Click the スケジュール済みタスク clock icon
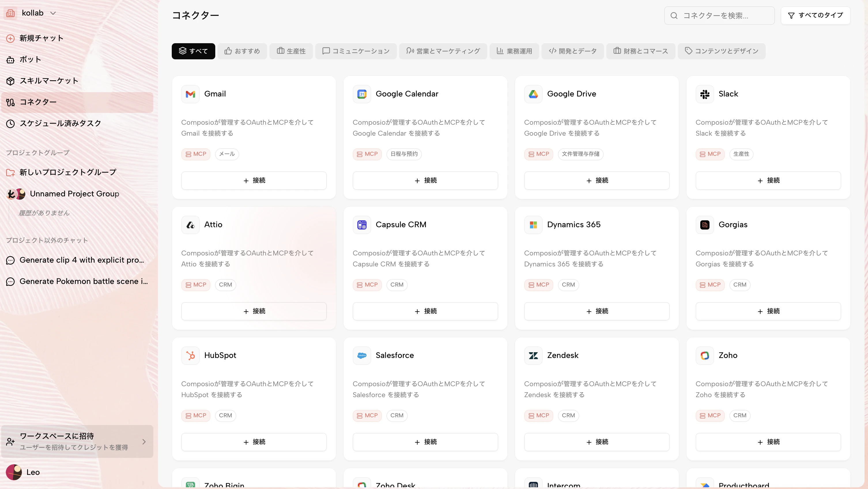The height and width of the screenshot is (489, 868). pos(10,124)
